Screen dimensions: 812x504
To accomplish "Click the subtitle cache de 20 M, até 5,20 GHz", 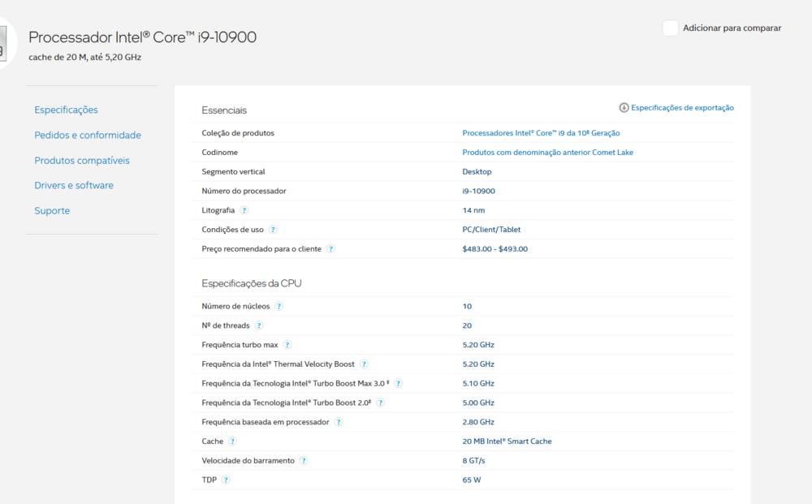I will point(85,57).
